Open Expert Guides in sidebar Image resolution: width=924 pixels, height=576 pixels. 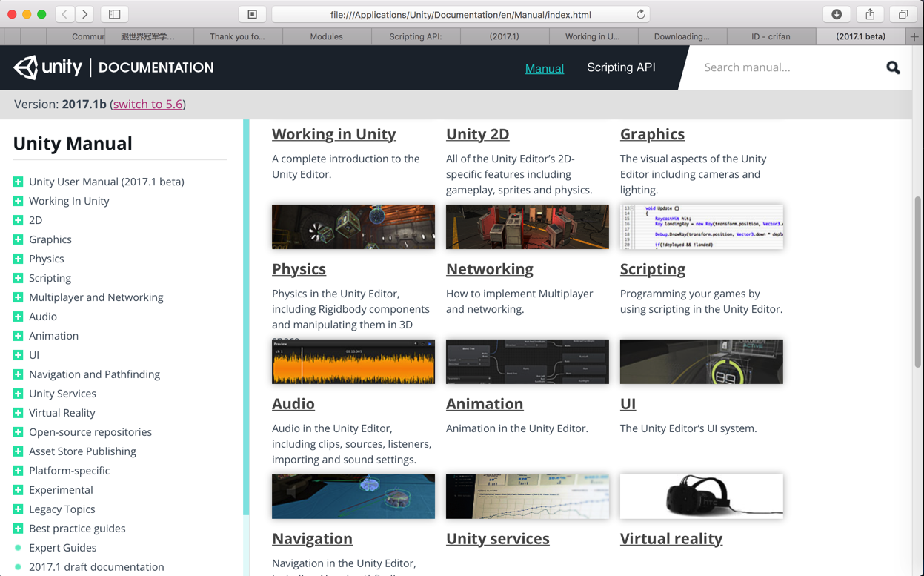(62, 548)
